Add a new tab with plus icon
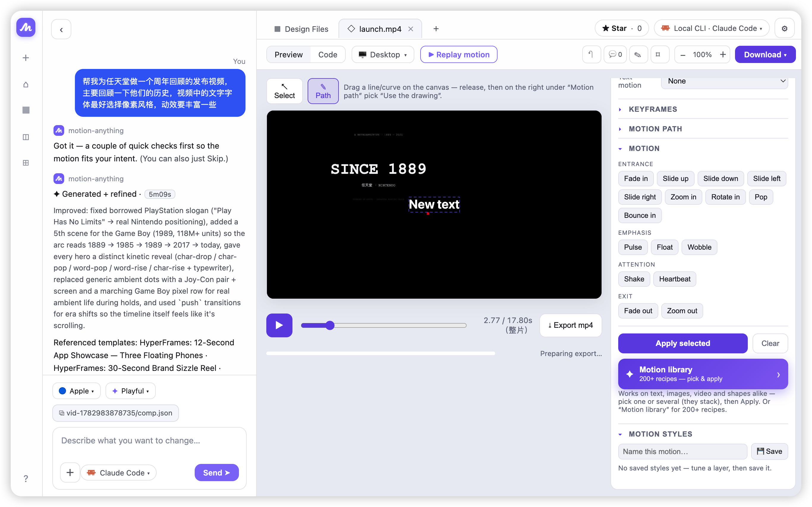The image size is (812, 507). point(436,29)
